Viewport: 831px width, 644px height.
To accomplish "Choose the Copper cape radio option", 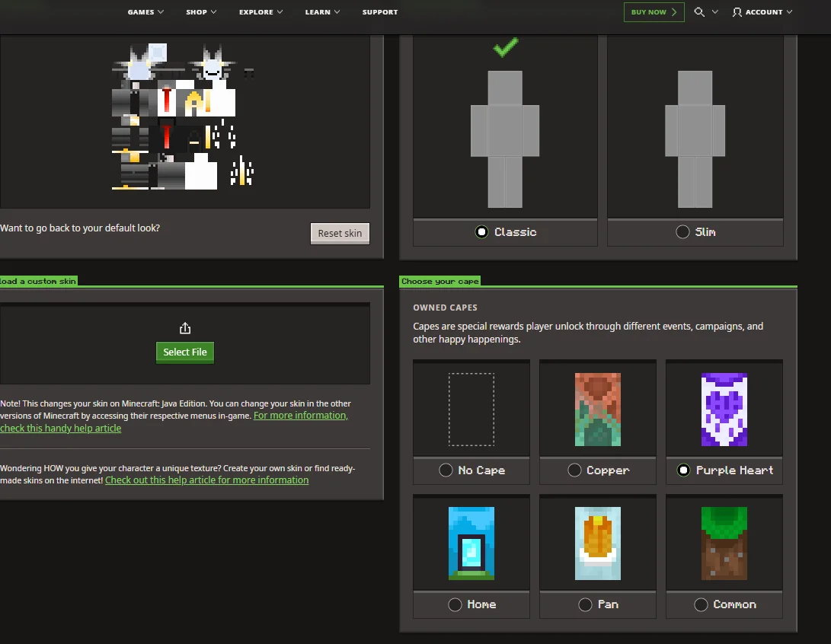I will pyautogui.click(x=574, y=470).
